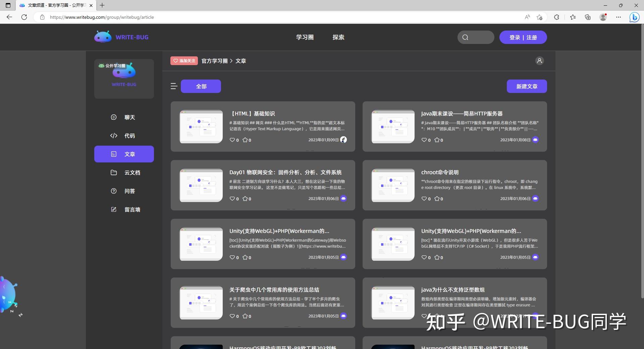Open the favorites dropdown in browser toolbar

point(572,17)
